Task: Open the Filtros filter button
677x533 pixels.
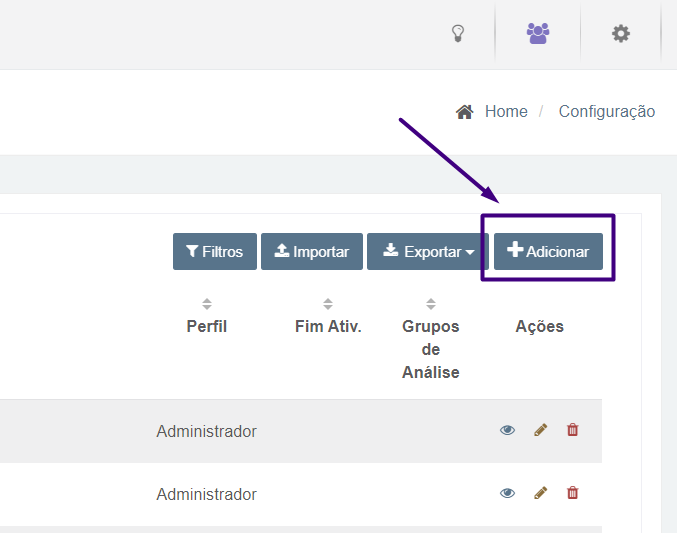Action: point(214,252)
